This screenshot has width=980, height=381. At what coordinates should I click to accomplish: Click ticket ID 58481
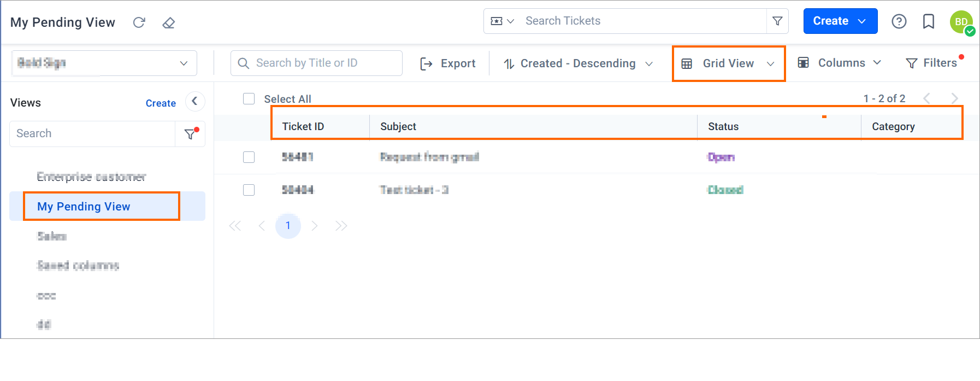tap(298, 157)
